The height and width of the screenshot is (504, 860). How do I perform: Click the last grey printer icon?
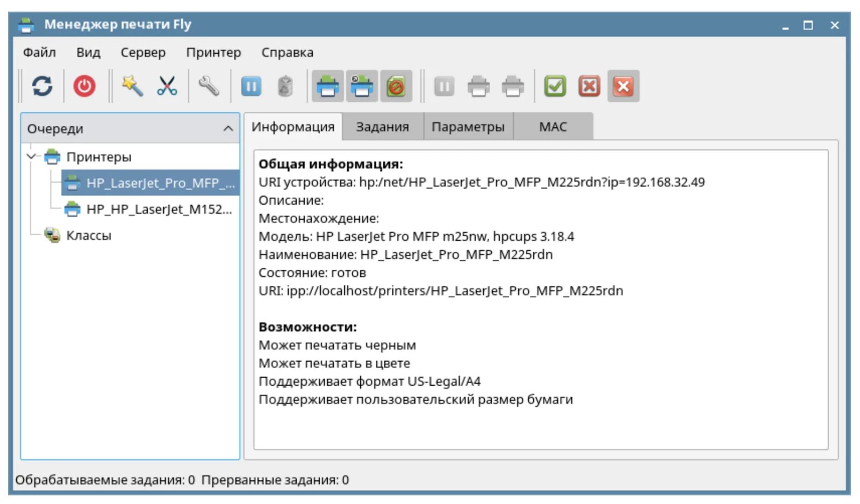[x=513, y=86]
